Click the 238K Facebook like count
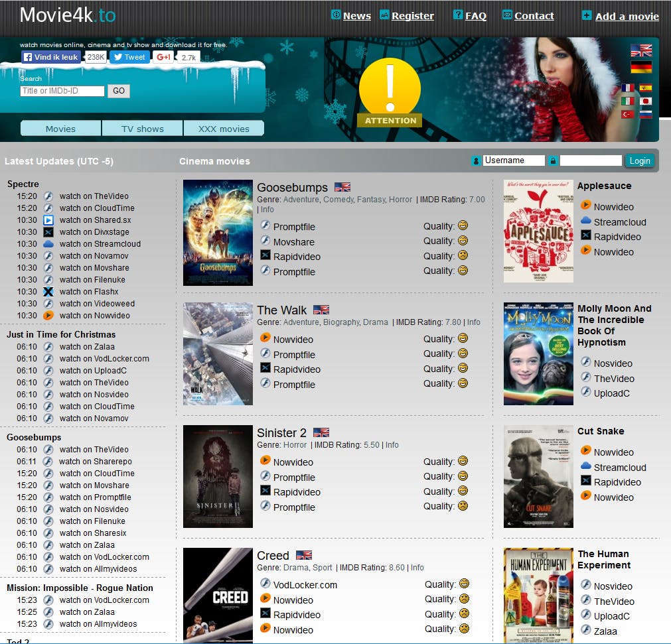The height and width of the screenshot is (644, 671). tap(96, 57)
